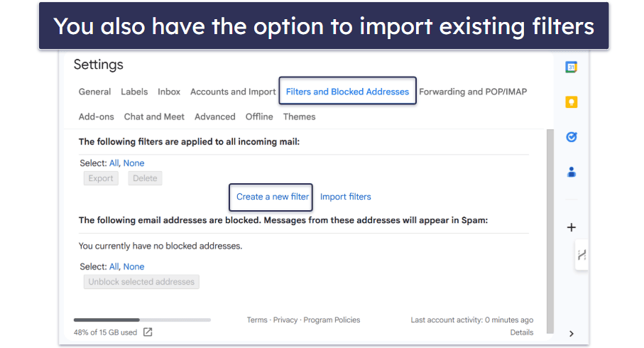Viewport: 644px width, 348px height.
Task: Click 'Last account activity: 0 minutes ago' text
Action: pyautogui.click(x=472, y=320)
